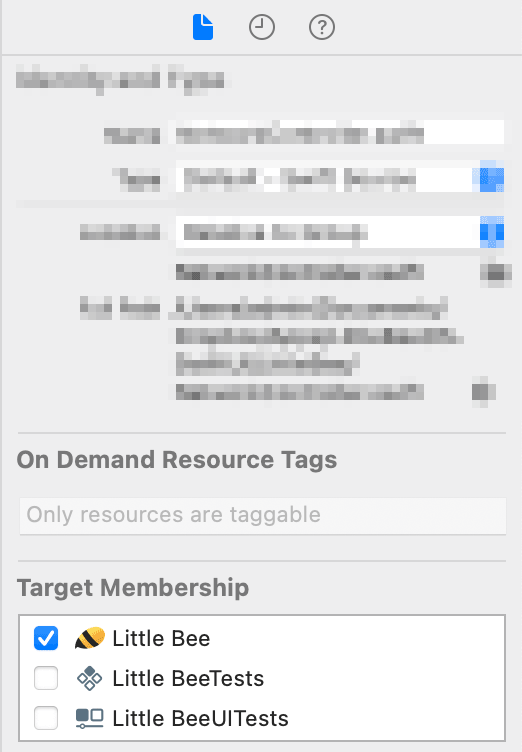Viewport: 522px width, 752px height.
Task: Select the Little BeeTests row label
Action: 188,678
